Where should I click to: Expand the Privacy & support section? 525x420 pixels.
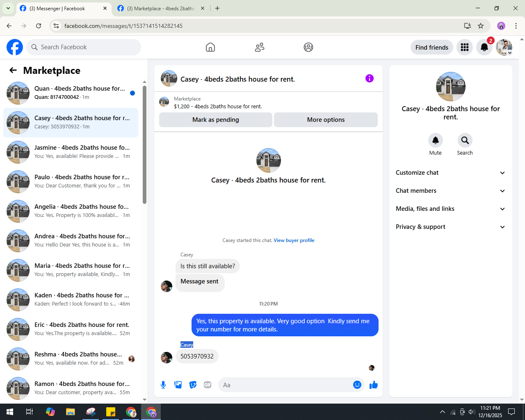pyautogui.click(x=450, y=227)
